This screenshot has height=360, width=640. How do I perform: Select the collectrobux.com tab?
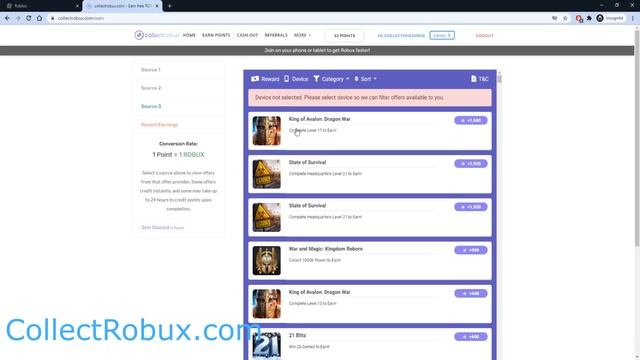coord(122,6)
